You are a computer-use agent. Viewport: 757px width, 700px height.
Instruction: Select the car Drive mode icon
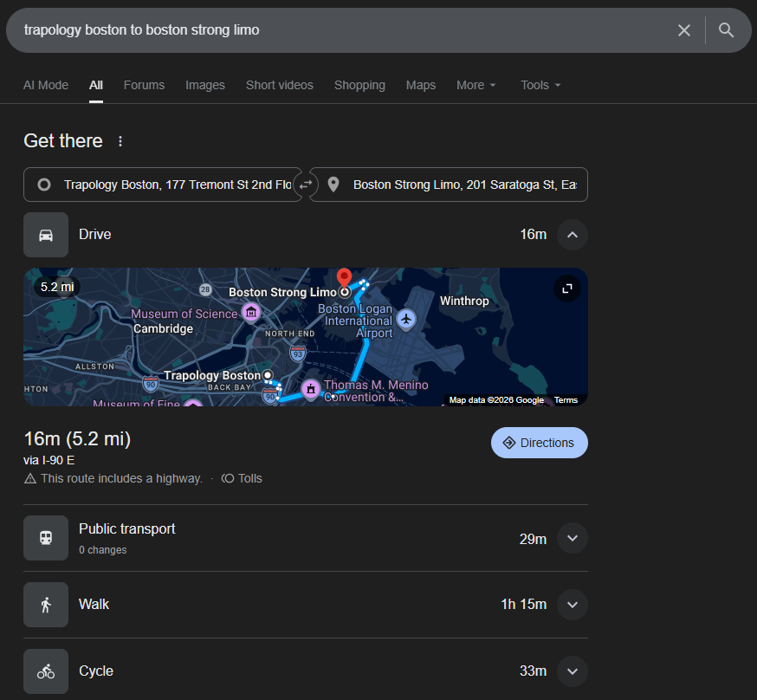46,235
